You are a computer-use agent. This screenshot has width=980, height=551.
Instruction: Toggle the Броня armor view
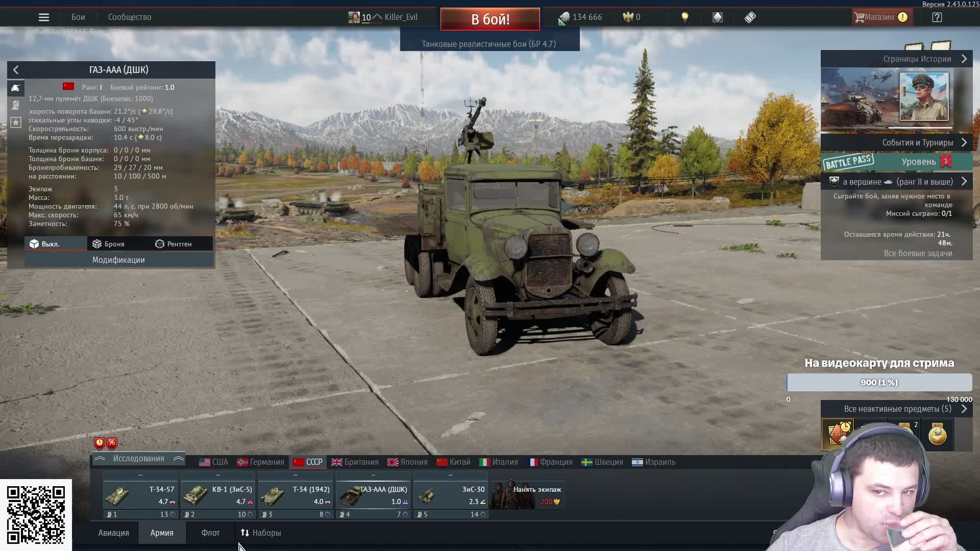coord(109,244)
